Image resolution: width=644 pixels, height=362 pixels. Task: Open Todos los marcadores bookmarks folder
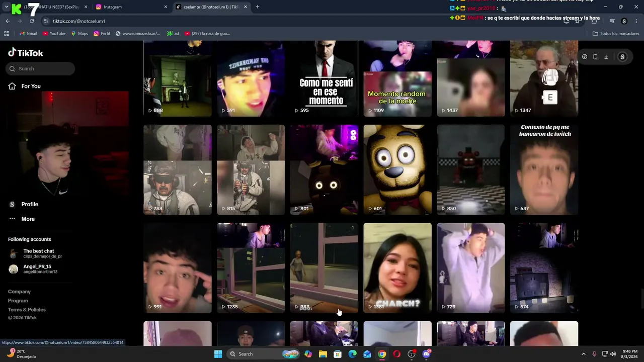(616, 34)
